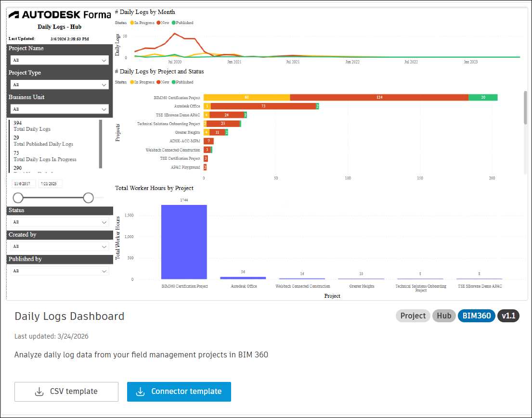Click the right date range slider handle
532x418 pixels.
click(x=88, y=198)
